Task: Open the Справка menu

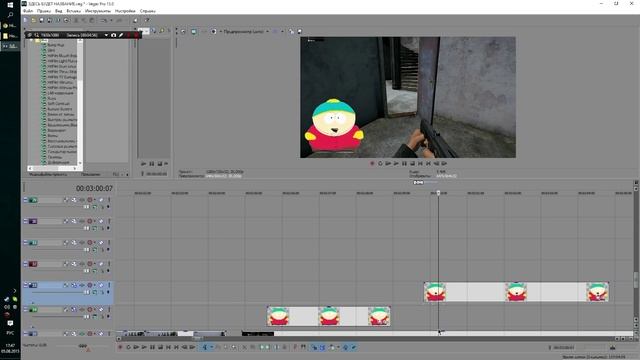Action: pos(147,11)
